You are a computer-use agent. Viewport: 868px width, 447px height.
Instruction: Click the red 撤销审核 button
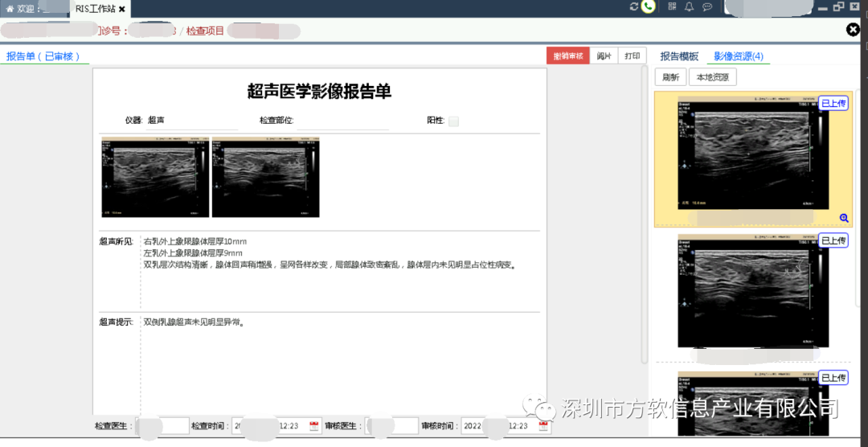click(x=567, y=56)
